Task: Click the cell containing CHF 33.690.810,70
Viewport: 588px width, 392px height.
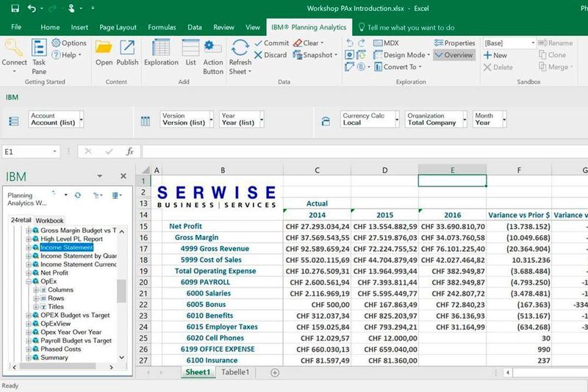Action: (453, 227)
